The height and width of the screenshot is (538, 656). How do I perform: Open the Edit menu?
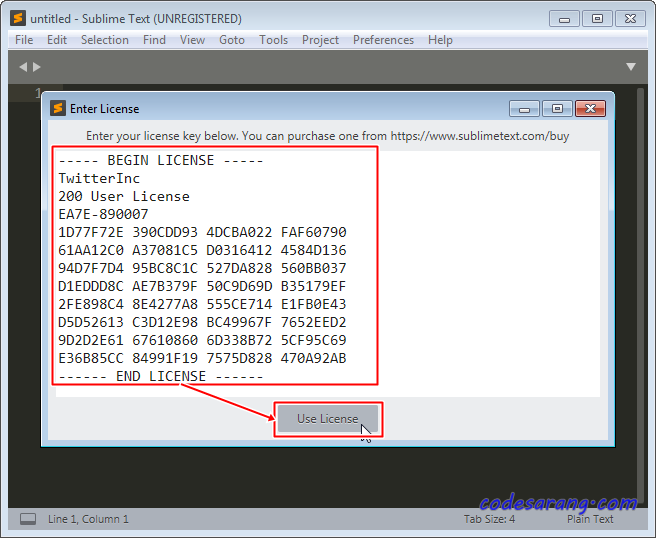pyautogui.click(x=57, y=40)
